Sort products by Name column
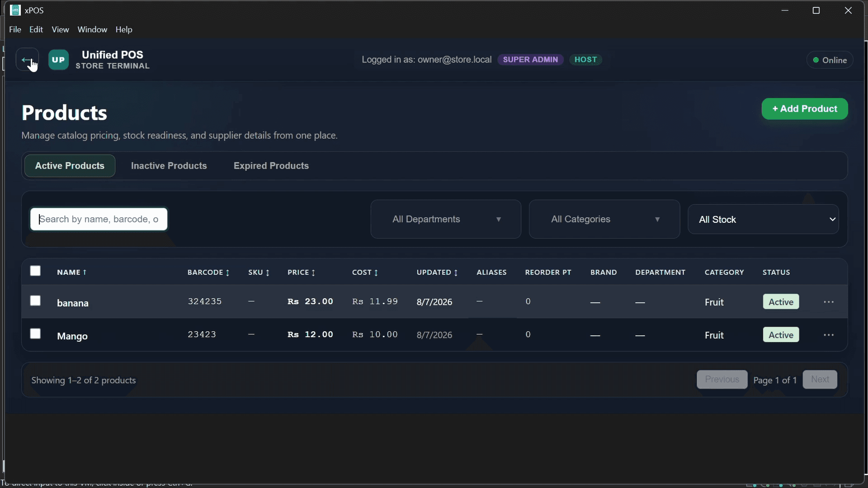 click(x=71, y=272)
